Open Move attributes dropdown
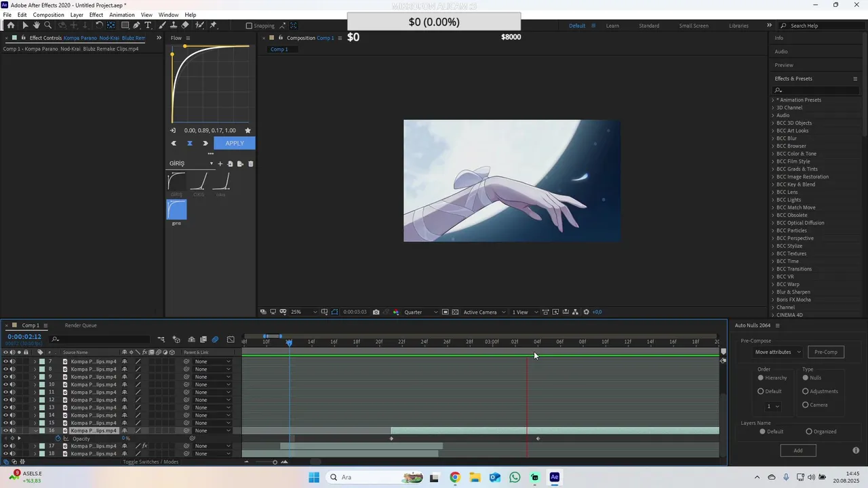868x488 pixels. point(778,352)
